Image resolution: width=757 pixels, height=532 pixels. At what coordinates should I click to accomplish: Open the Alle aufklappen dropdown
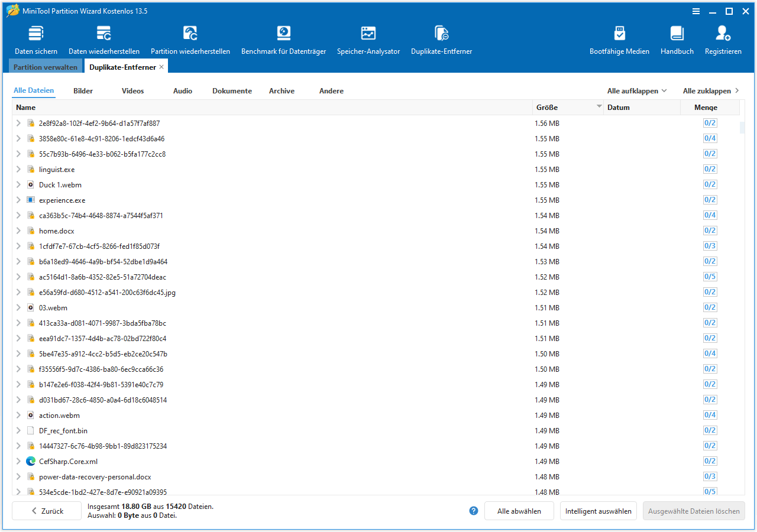[637, 91]
